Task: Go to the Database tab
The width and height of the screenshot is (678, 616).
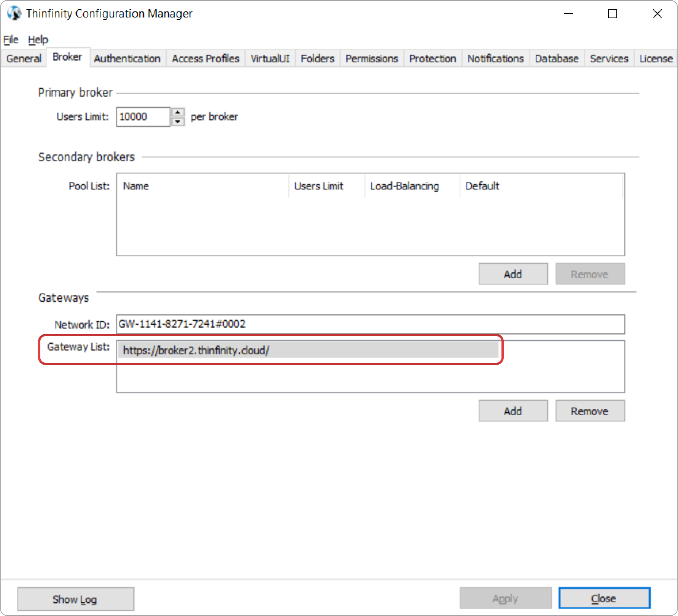Action: pos(557,59)
